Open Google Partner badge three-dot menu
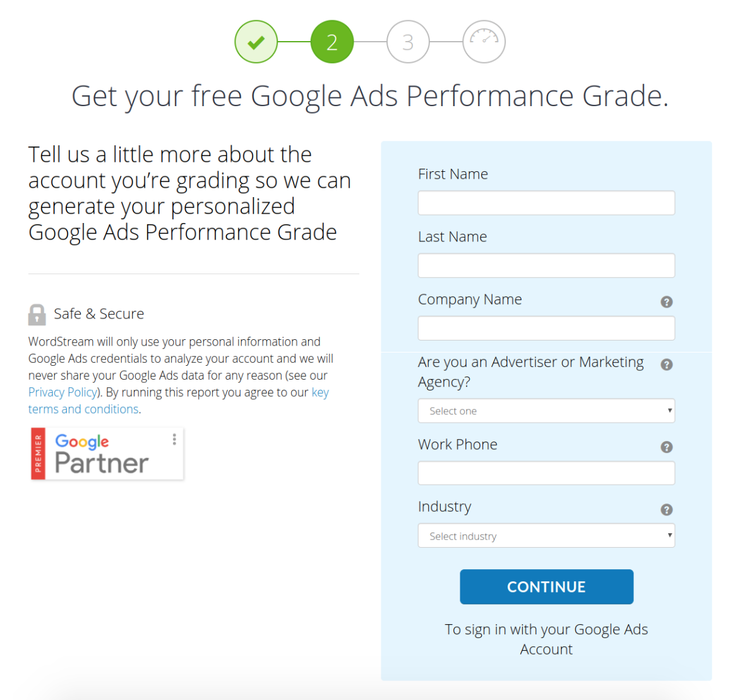 coord(174,439)
